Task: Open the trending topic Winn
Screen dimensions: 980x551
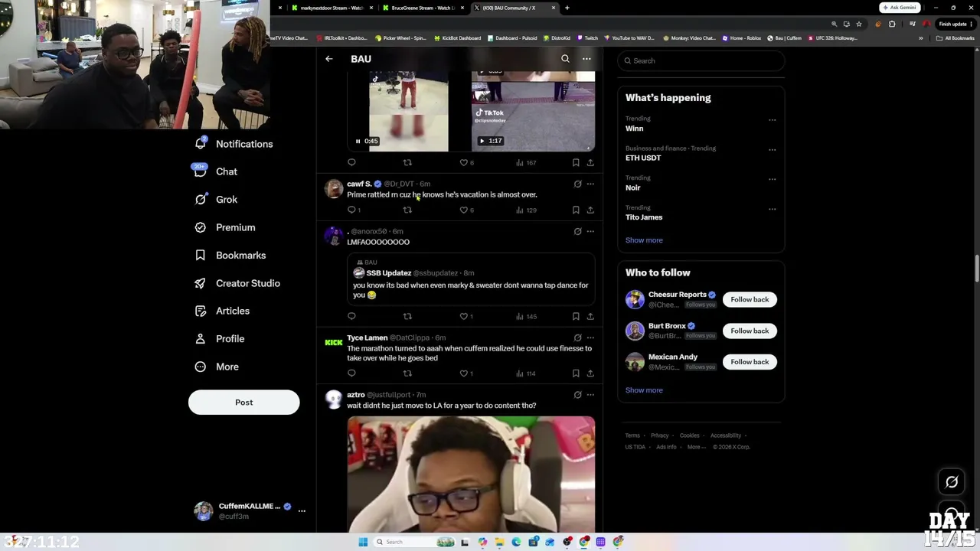Action: click(x=635, y=129)
